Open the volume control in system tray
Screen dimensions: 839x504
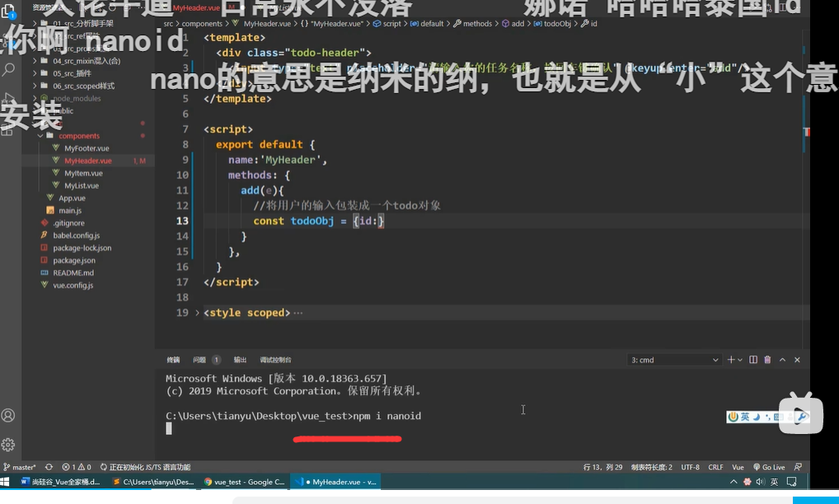pos(761,482)
